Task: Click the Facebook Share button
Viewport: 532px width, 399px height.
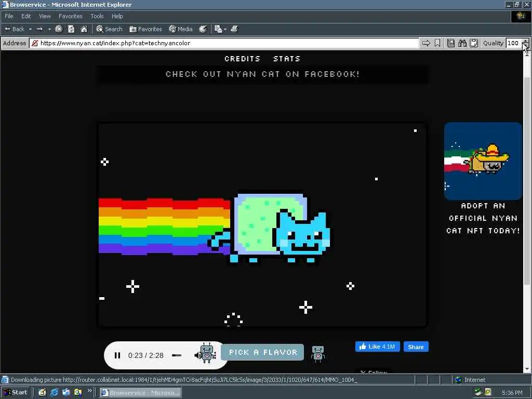Action: (416, 347)
